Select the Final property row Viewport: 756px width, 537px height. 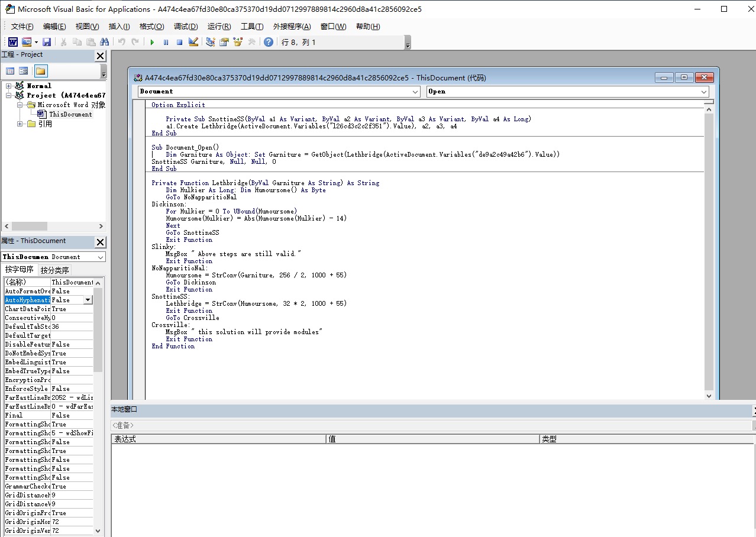pos(49,415)
